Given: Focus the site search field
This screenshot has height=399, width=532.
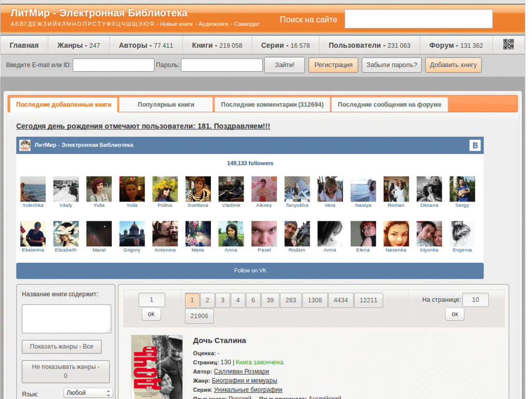Looking at the screenshot, I should (x=419, y=19).
